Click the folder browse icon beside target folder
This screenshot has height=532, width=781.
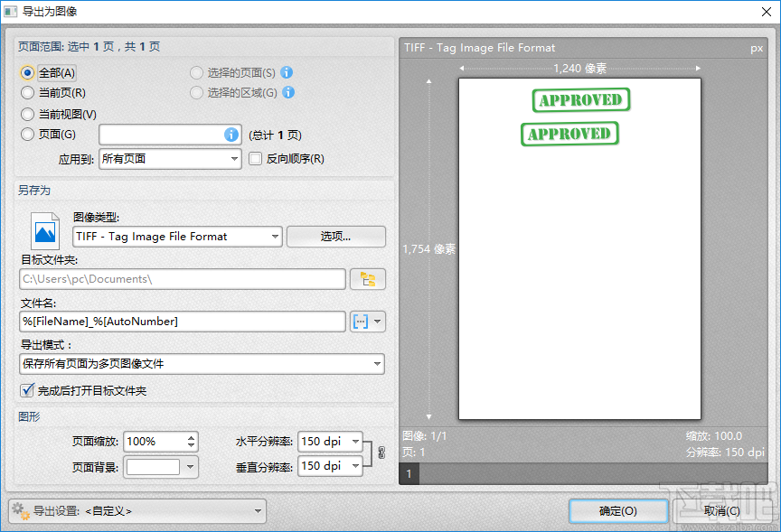369,280
